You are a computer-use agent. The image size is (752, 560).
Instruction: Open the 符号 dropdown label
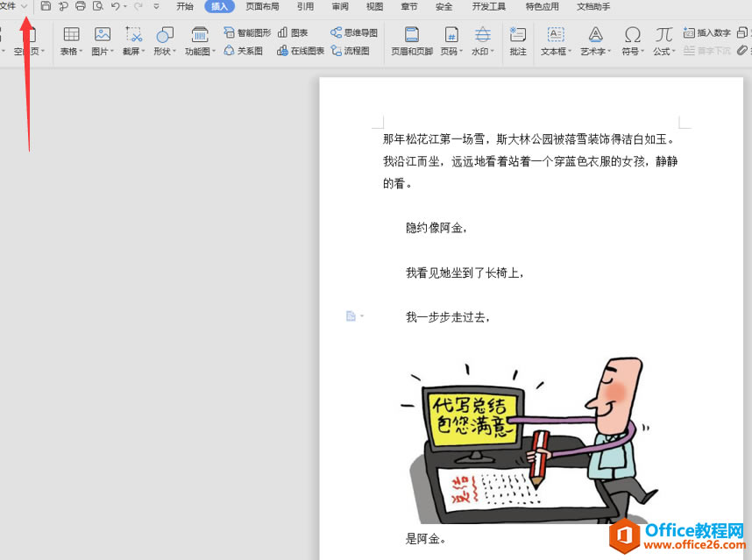pyautogui.click(x=633, y=52)
